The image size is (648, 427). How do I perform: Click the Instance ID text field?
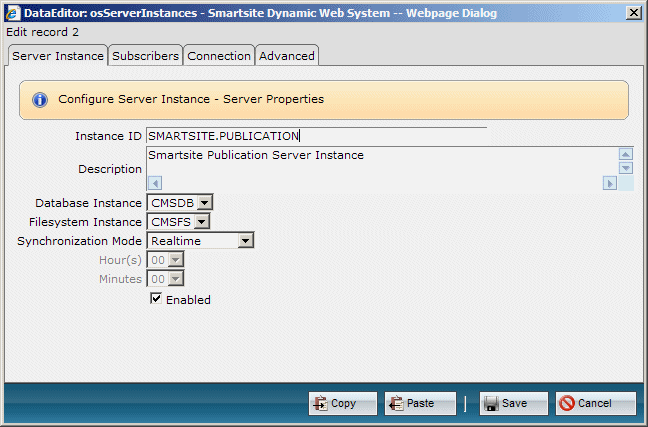coord(317,136)
